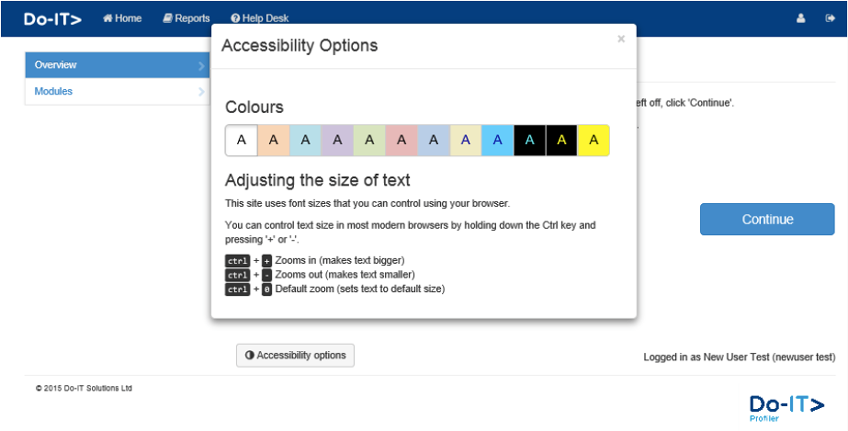
Task: Select the Overview sidebar item
Action: (x=116, y=65)
